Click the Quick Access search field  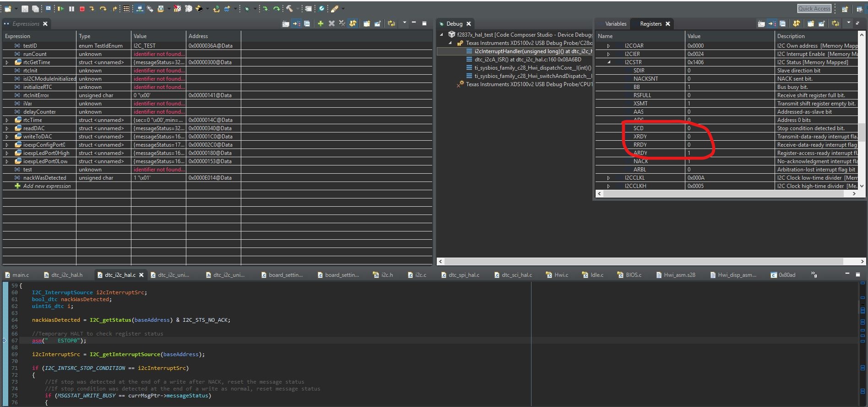tap(814, 9)
